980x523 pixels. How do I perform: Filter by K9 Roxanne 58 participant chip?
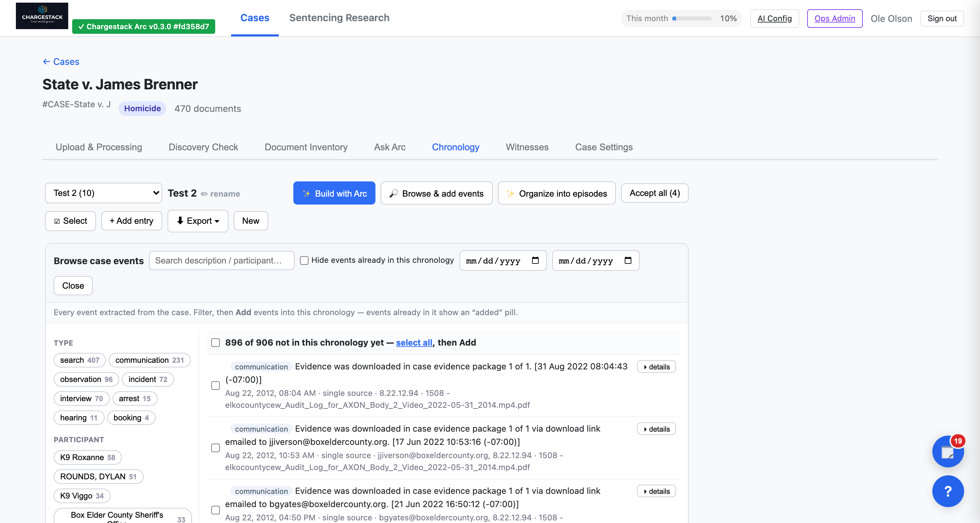pyautogui.click(x=87, y=457)
